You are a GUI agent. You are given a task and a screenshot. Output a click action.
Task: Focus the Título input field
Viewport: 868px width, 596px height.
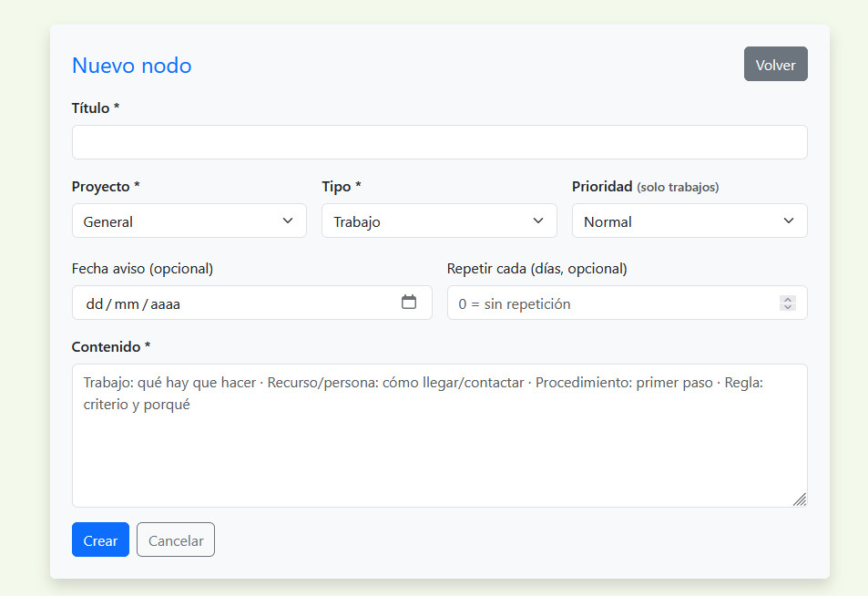coord(440,142)
